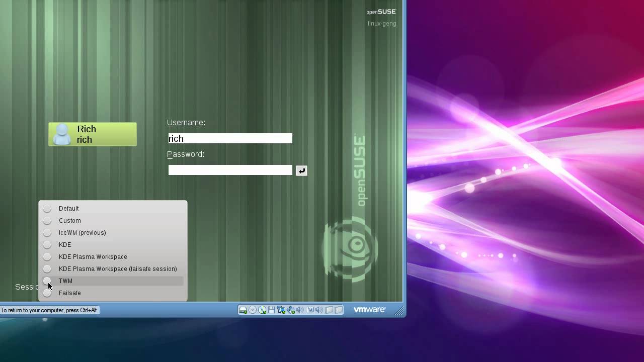Focus the Password input field

click(230, 170)
